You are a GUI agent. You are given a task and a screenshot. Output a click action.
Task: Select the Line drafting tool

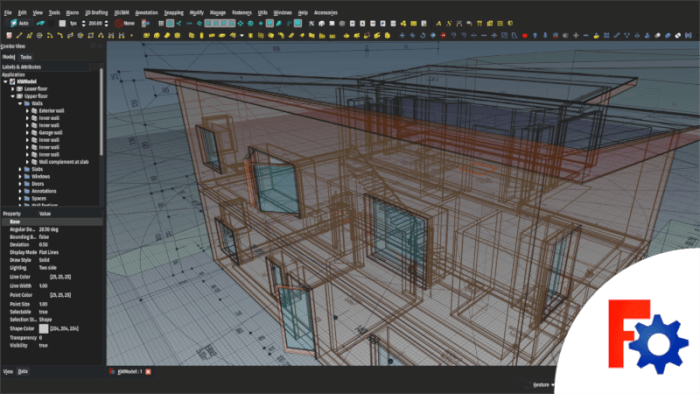(x=19, y=35)
